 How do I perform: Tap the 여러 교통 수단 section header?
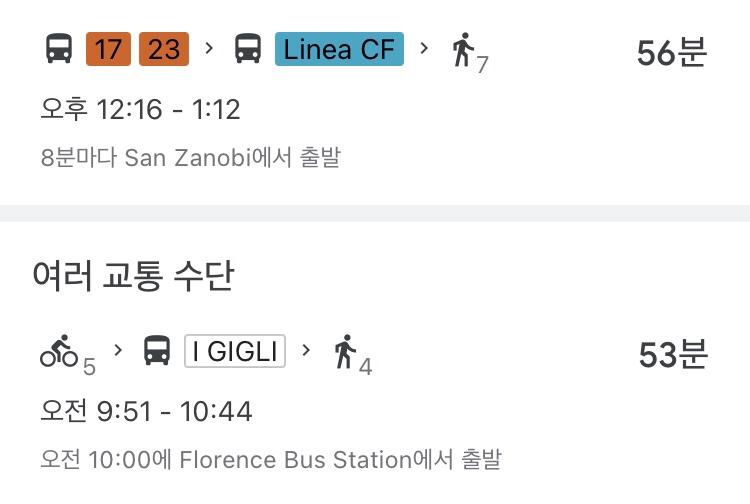tap(133, 275)
